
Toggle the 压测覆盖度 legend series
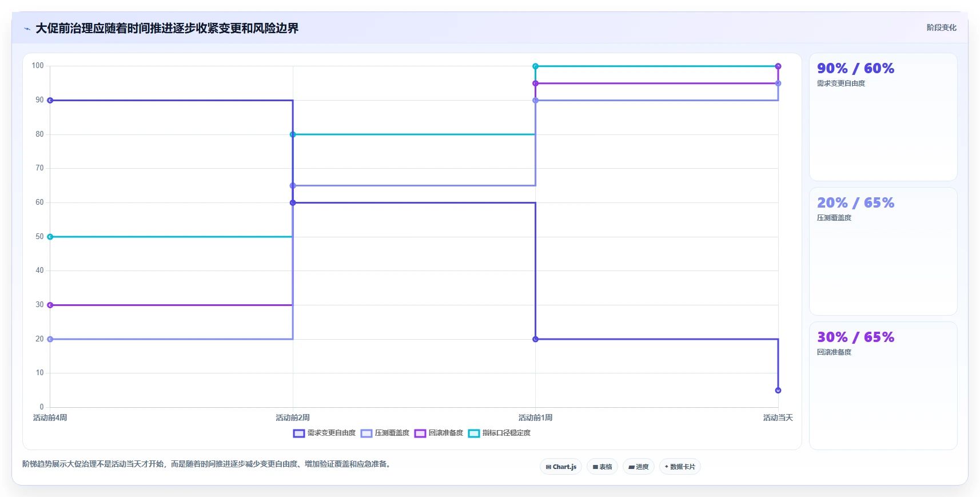tap(385, 433)
